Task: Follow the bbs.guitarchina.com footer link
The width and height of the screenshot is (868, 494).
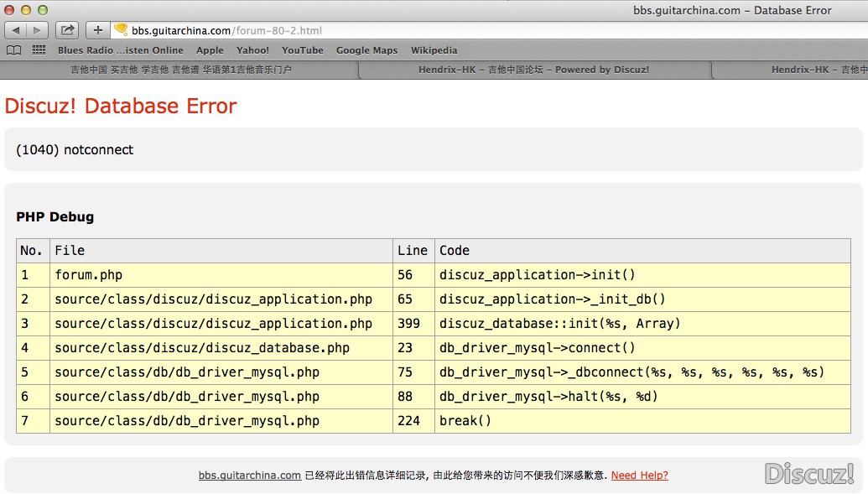Action: [x=250, y=476]
